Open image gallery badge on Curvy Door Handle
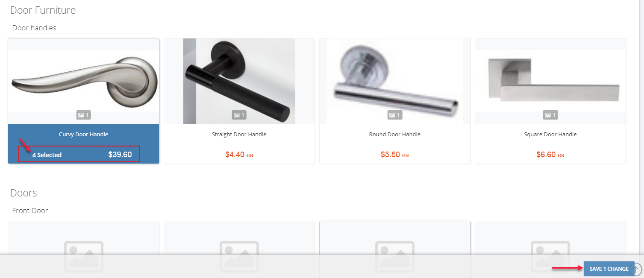 [x=83, y=115]
